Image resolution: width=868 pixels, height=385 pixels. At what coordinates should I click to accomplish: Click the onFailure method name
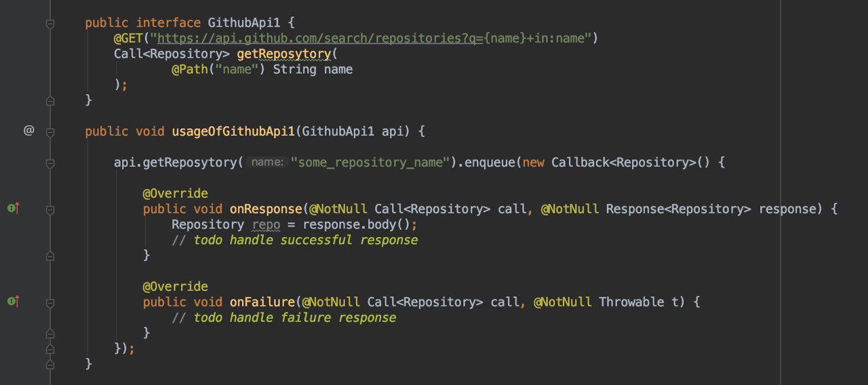point(261,302)
